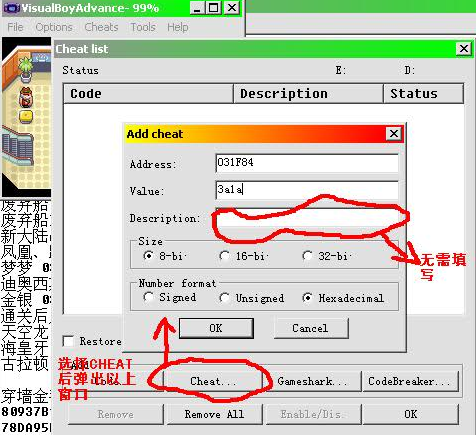476x435 pixels.
Task: Click the Status column header
Action: [424, 94]
